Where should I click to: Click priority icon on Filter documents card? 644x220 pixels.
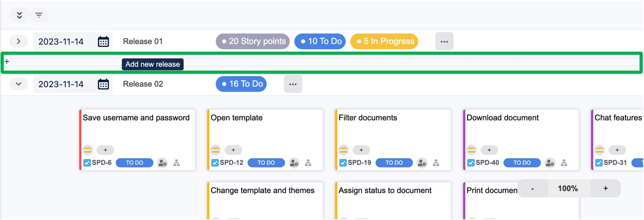(x=343, y=150)
